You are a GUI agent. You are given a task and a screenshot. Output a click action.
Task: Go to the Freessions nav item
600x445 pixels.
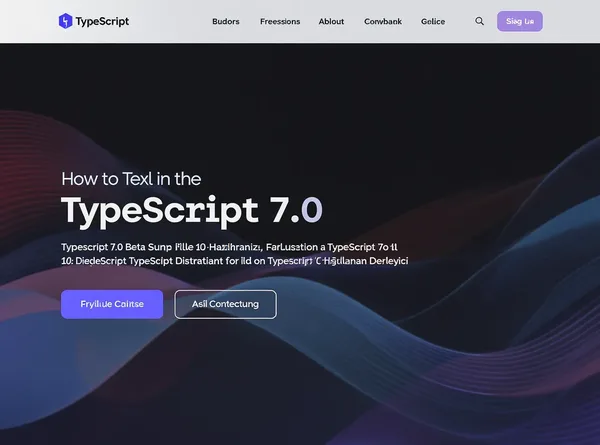point(280,21)
